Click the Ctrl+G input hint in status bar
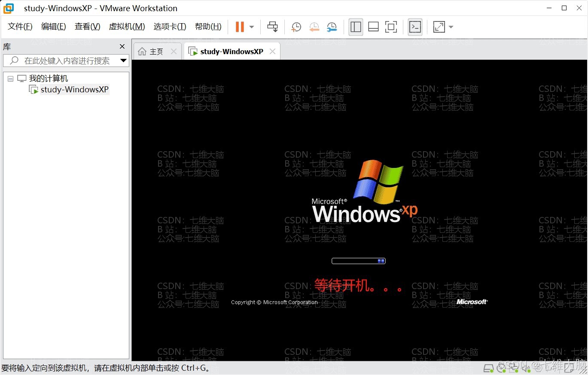Screen dimensions: 588x375 pos(106,368)
